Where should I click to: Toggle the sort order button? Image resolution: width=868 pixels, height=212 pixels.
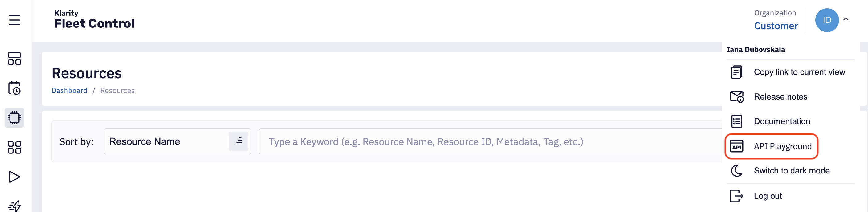click(x=238, y=141)
